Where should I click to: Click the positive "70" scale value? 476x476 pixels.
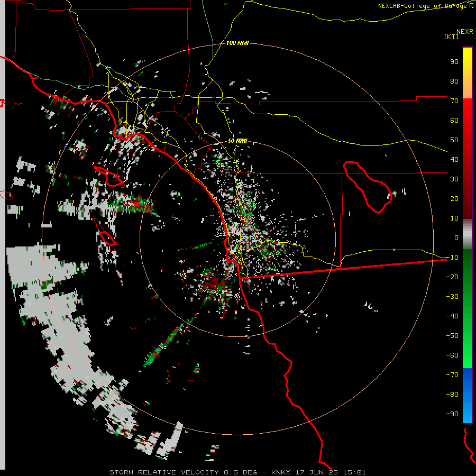click(454, 101)
